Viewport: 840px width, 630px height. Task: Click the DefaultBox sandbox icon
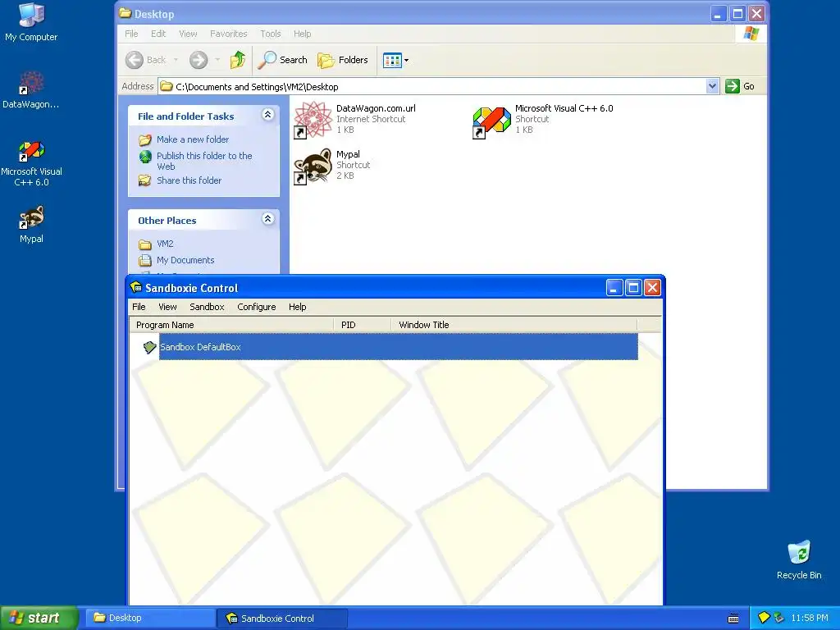(x=149, y=347)
